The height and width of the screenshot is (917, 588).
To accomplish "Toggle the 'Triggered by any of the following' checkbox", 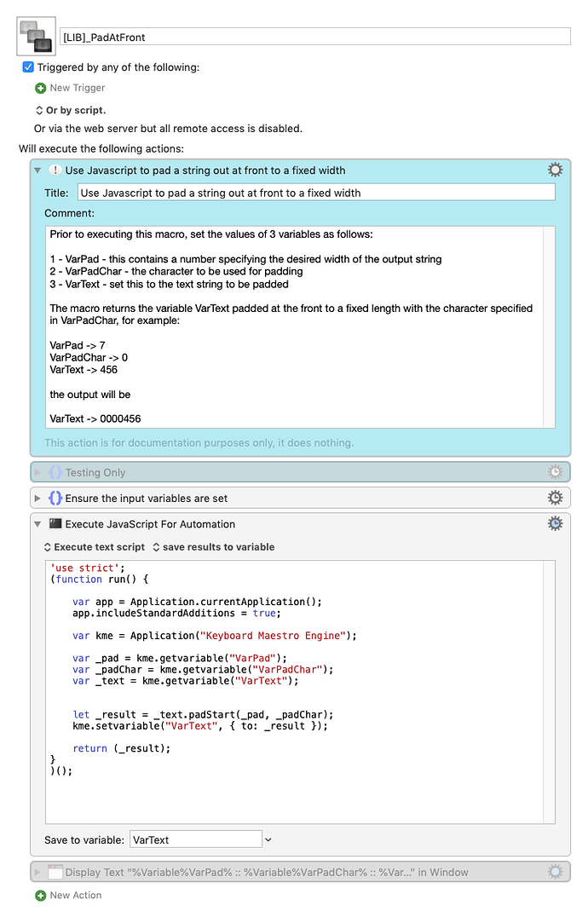I will tap(28, 67).
